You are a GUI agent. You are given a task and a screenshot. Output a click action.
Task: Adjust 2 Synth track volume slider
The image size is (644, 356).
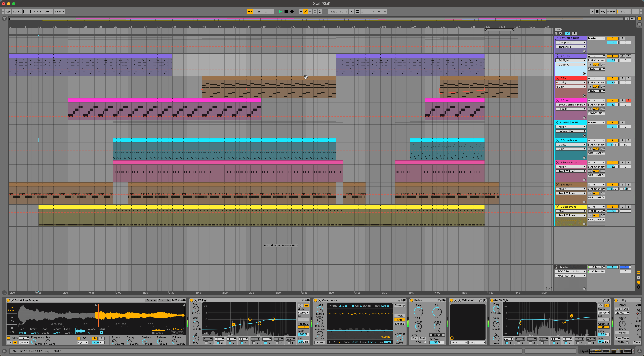613,60
